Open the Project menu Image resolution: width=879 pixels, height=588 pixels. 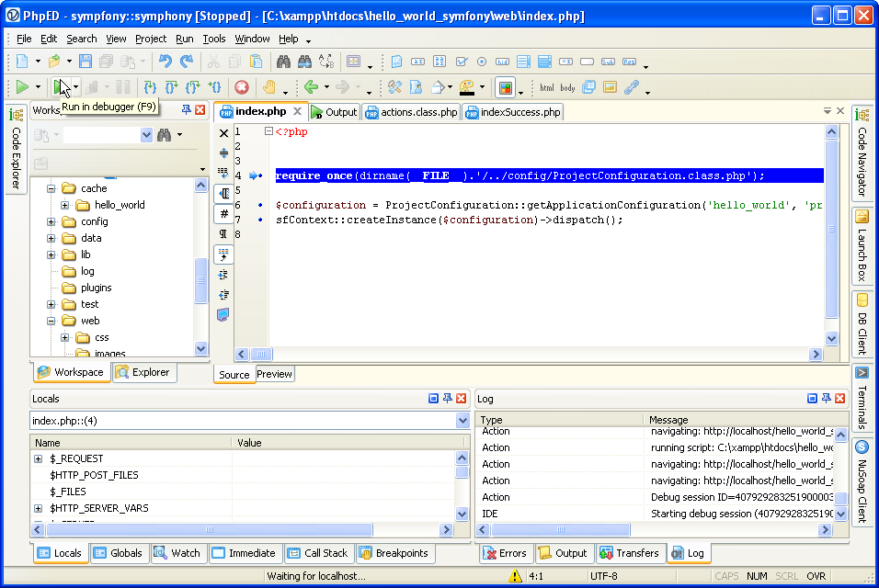coord(151,39)
